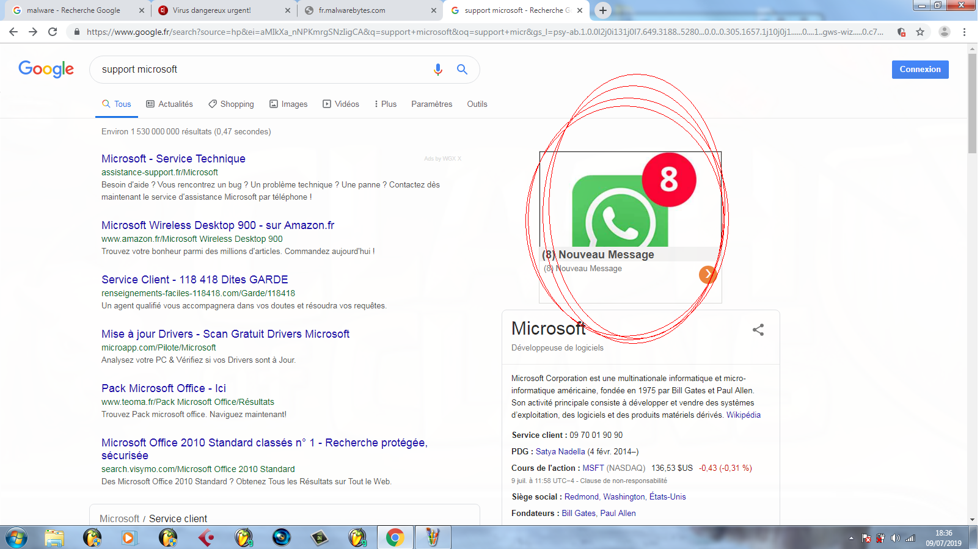The height and width of the screenshot is (549, 980).
Task: Click the address bar URL
Action: pos(485,32)
